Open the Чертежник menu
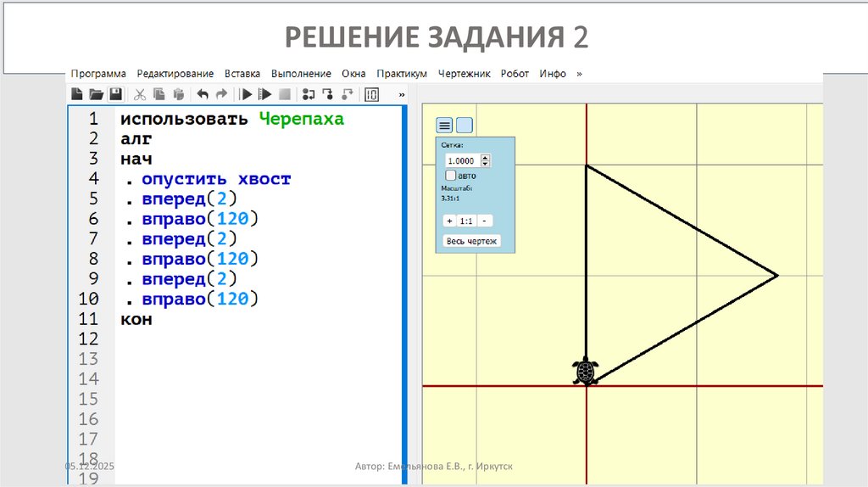The width and height of the screenshot is (868, 487). [464, 74]
